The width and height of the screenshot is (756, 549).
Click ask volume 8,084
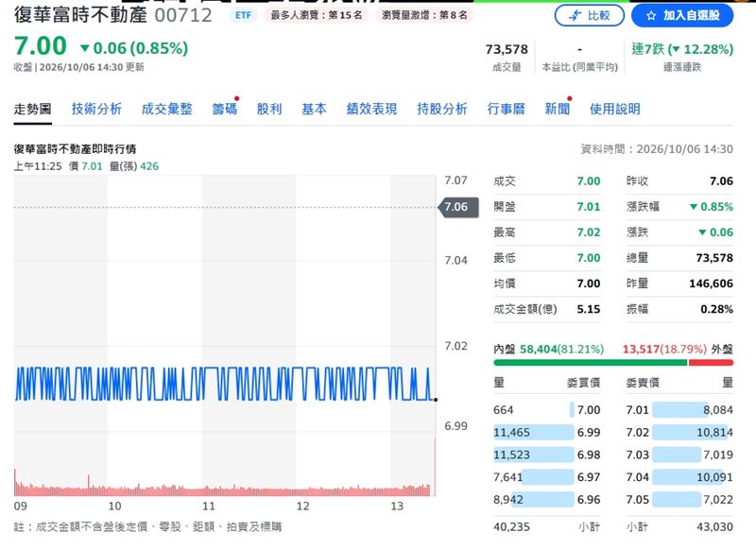pyautogui.click(x=718, y=410)
